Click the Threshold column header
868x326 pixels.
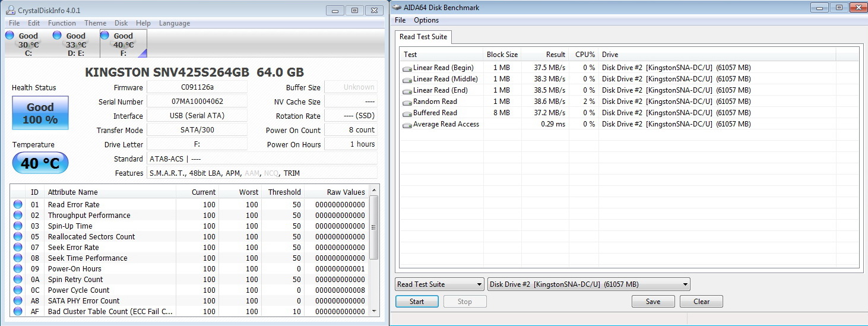pyautogui.click(x=283, y=192)
